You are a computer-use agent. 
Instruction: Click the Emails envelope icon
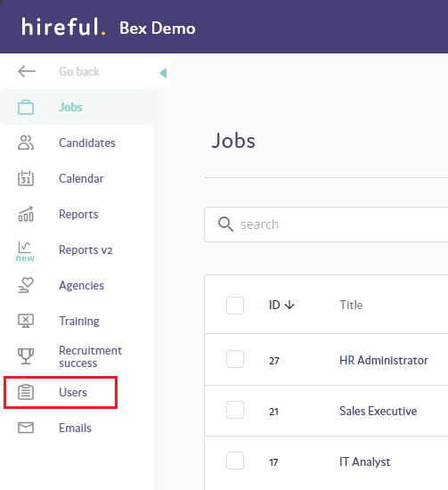pyautogui.click(x=26, y=428)
